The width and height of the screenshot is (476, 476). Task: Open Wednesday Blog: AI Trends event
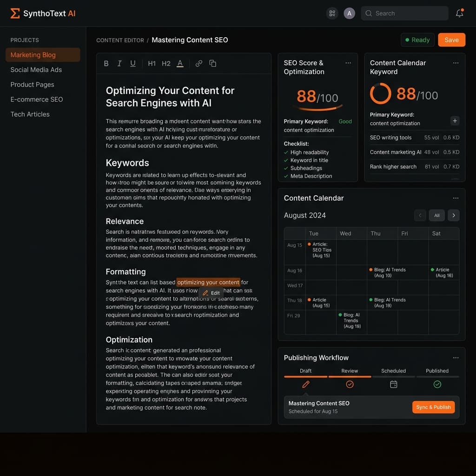pos(350,321)
